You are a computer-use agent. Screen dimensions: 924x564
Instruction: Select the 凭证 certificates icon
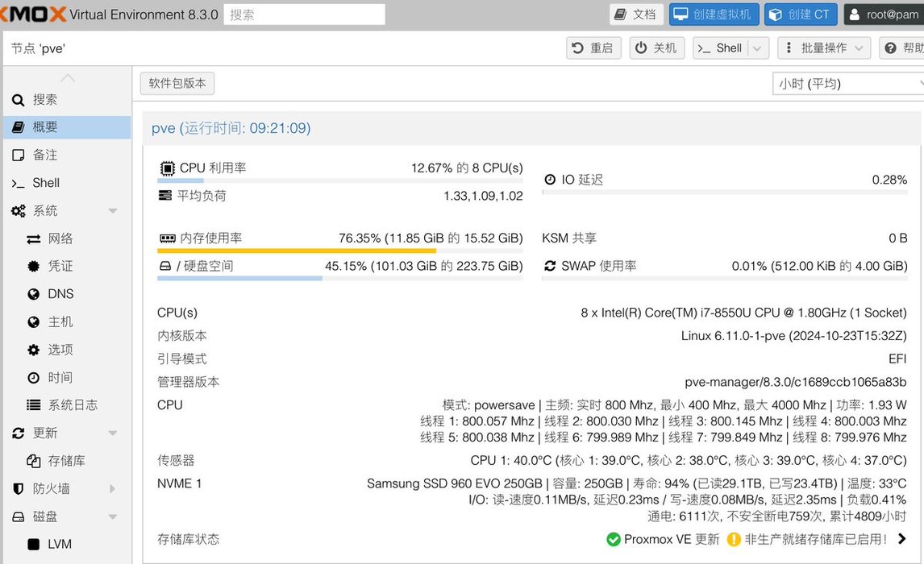33,266
